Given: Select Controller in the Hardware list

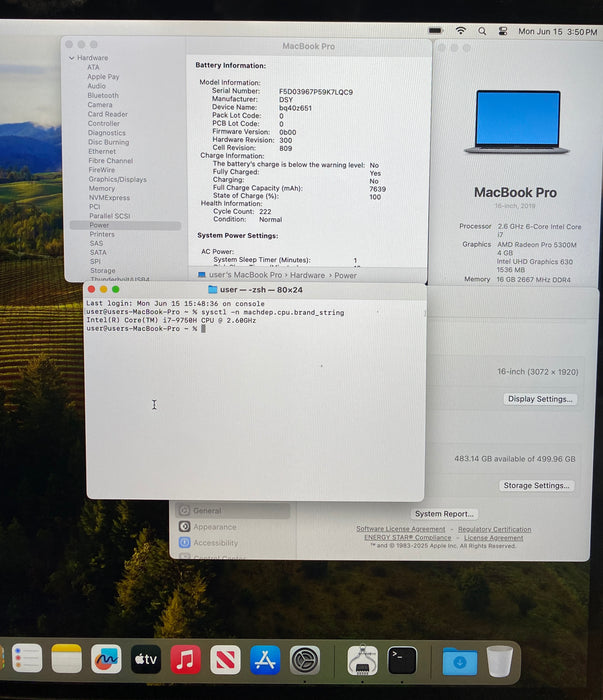Looking at the screenshot, I should click(104, 123).
